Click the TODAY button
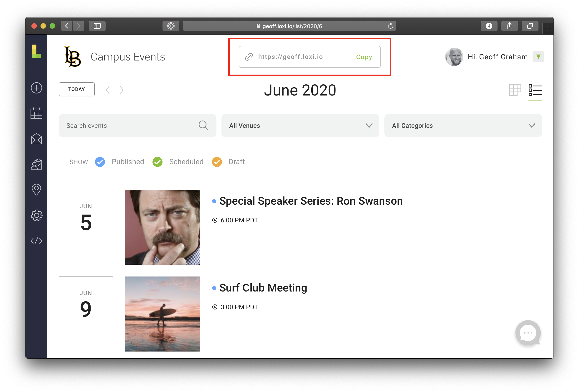The image size is (579, 392). [76, 89]
